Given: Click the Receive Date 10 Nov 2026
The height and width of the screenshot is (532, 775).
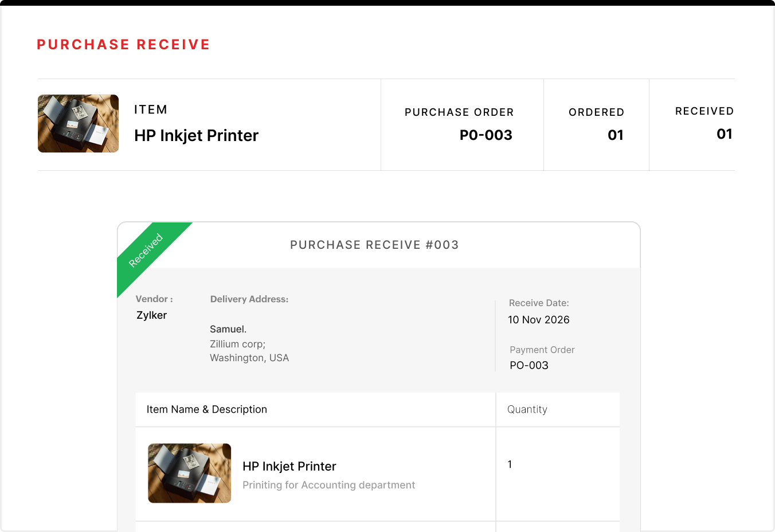Looking at the screenshot, I should (x=538, y=320).
